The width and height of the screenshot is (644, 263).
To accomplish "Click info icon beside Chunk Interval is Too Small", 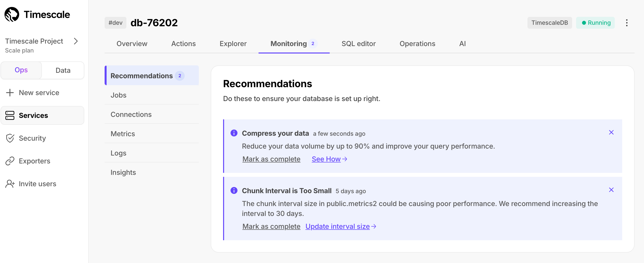I will [234, 190].
